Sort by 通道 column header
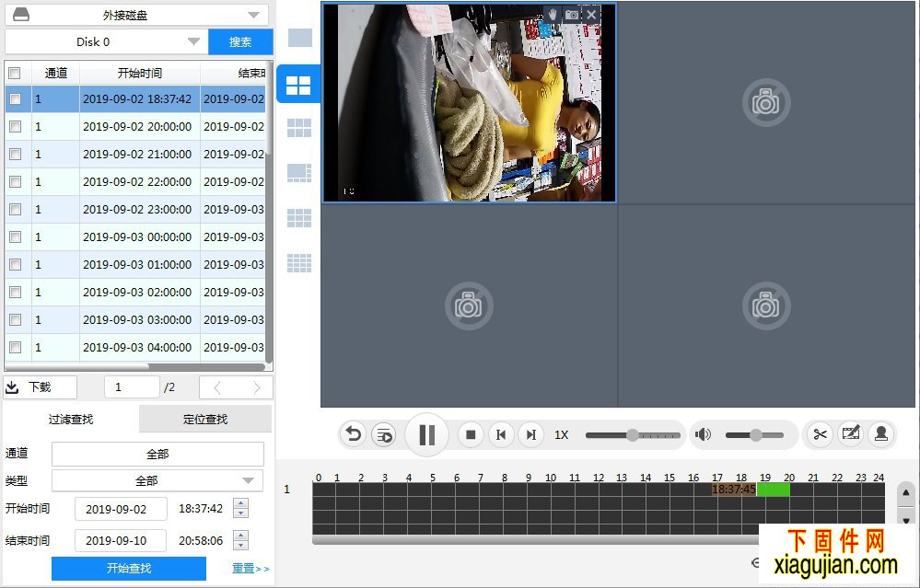The width and height of the screenshot is (920, 588). pos(56,73)
